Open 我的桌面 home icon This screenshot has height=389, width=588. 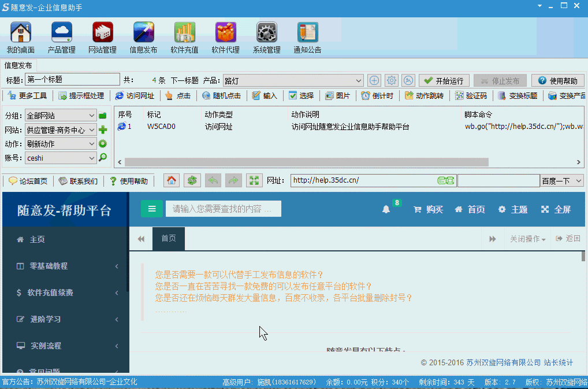coord(21,32)
